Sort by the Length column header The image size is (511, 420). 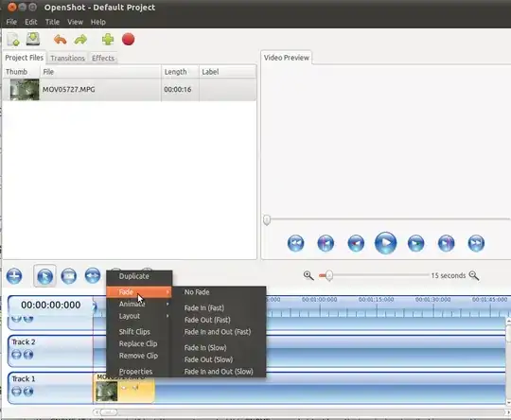[x=180, y=72]
